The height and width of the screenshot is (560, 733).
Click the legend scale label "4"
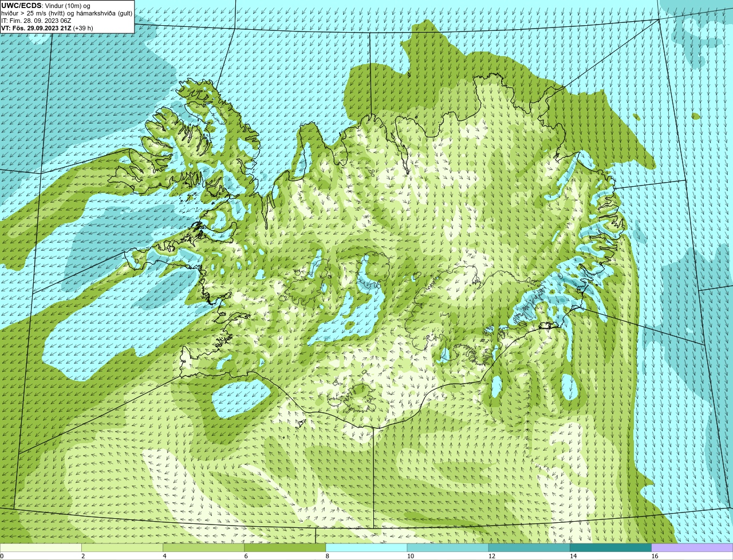coord(164,556)
